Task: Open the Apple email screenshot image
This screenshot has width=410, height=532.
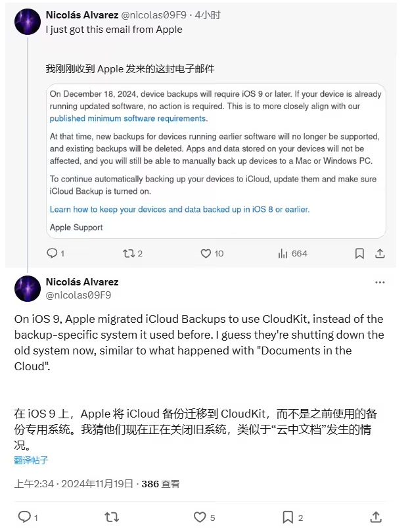Action: (216, 160)
